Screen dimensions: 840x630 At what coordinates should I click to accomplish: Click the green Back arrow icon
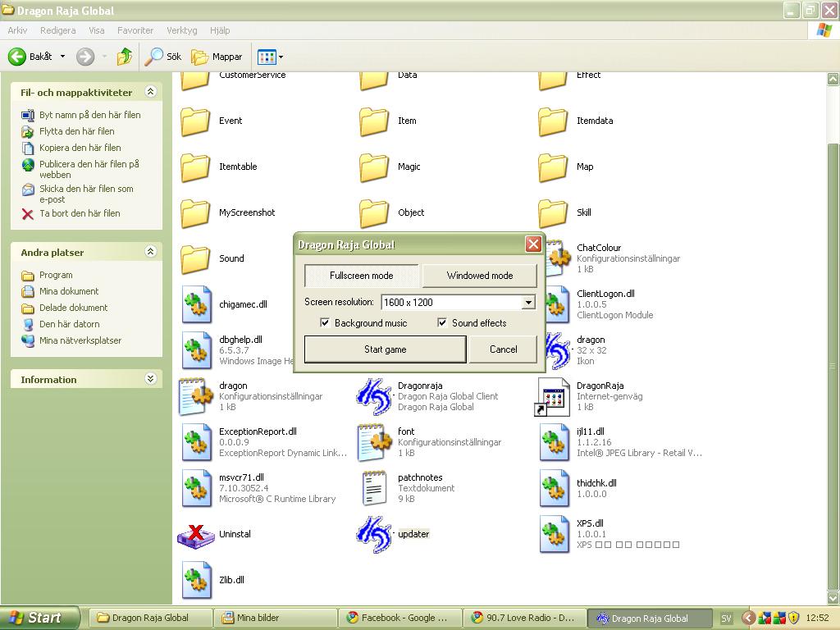pyautogui.click(x=17, y=57)
